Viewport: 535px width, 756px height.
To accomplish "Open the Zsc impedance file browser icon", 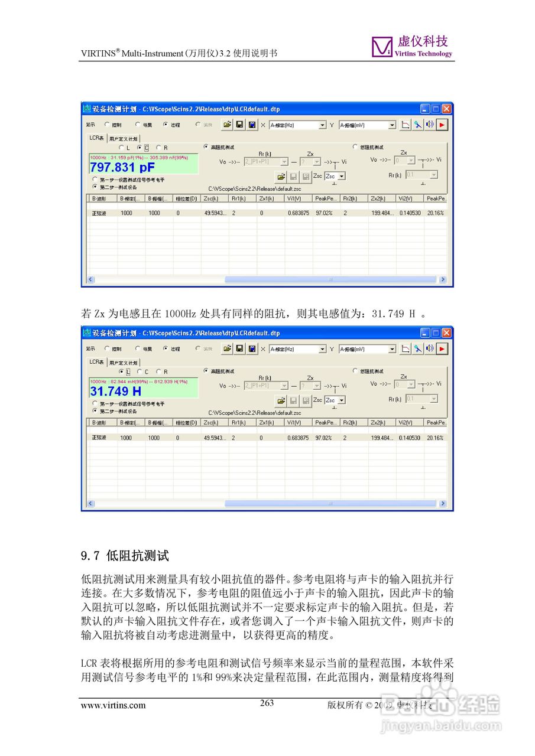I will click(x=281, y=176).
